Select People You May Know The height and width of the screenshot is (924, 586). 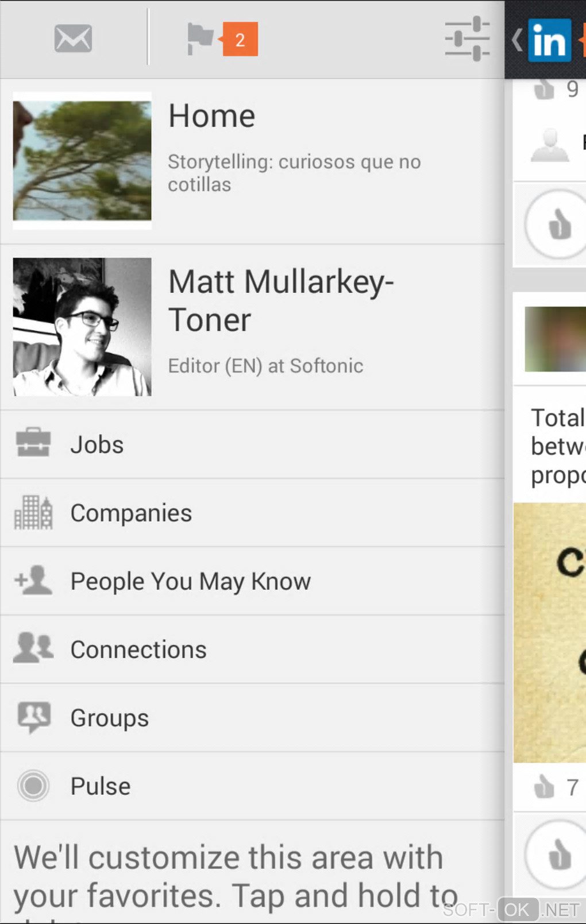[190, 582]
